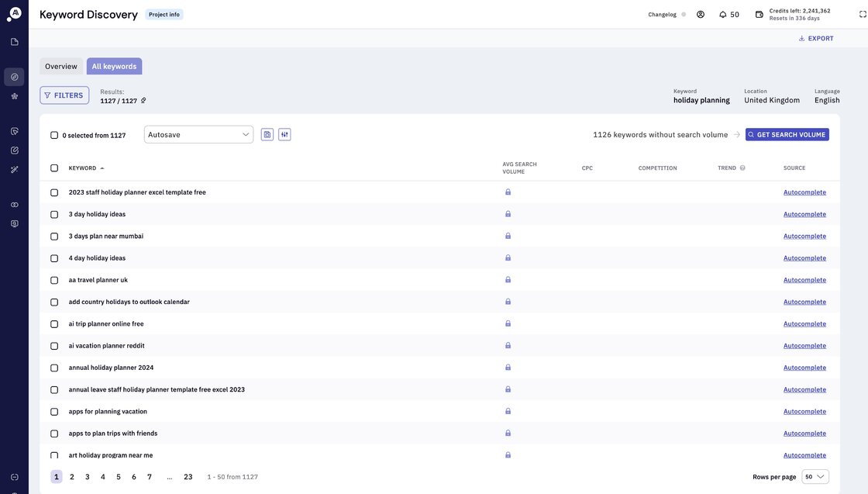The image size is (868, 494).
Task: Open the Project info badge
Action: pos(164,15)
